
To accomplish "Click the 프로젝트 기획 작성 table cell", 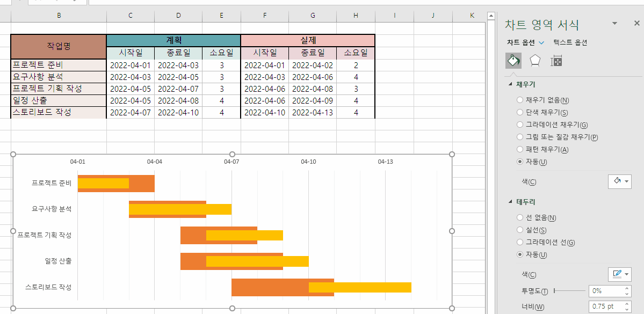I will [x=59, y=89].
